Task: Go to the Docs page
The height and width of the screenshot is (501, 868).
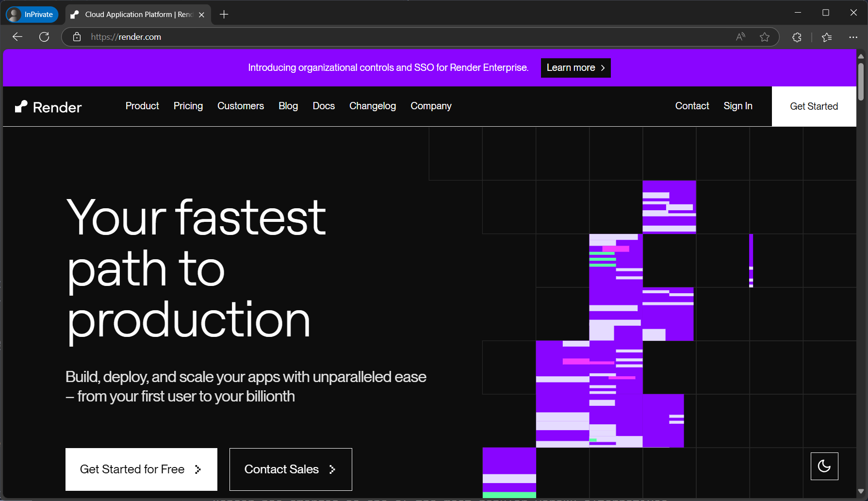Action: [324, 106]
